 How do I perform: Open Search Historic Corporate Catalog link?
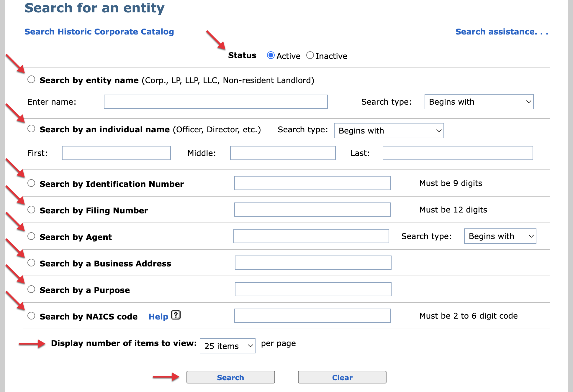coord(99,32)
